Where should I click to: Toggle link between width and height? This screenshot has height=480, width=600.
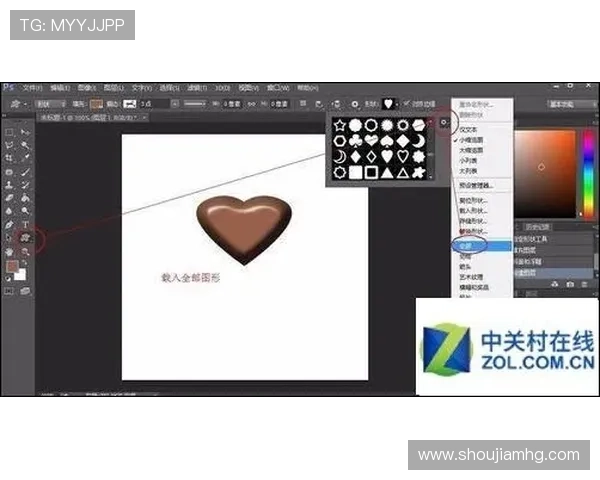coord(251,104)
